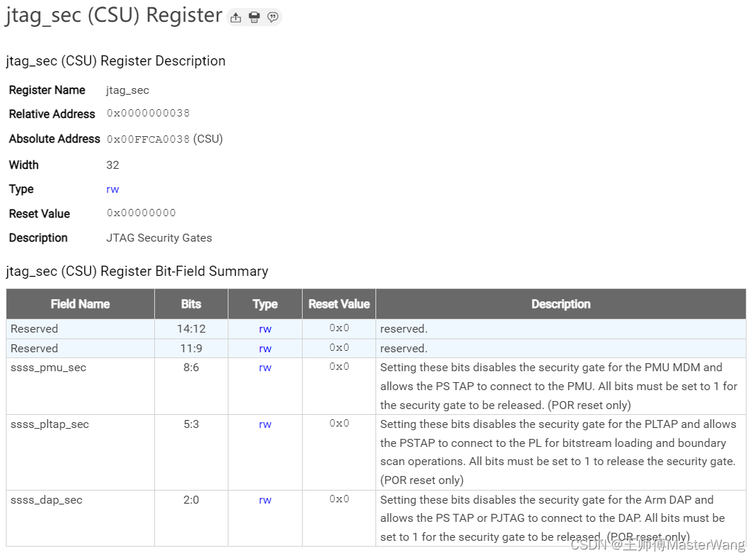
Task: Select the Bits column header
Action: tap(191, 304)
